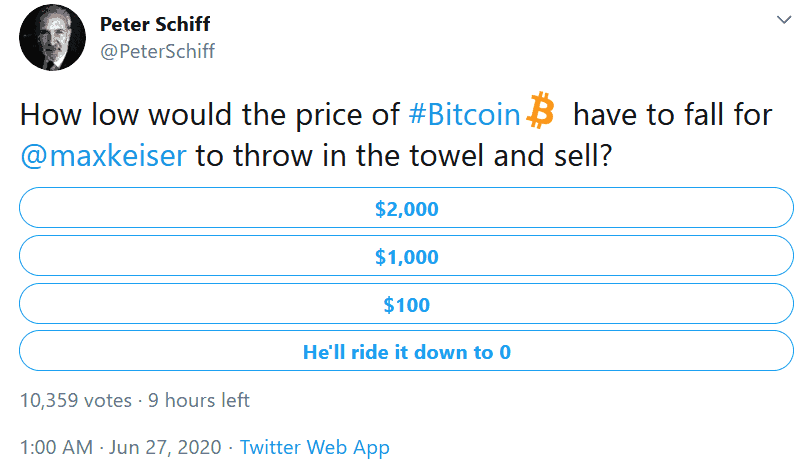The width and height of the screenshot is (811, 469).
Task: Expand the tweet options chevron menu
Action: point(784,20)
